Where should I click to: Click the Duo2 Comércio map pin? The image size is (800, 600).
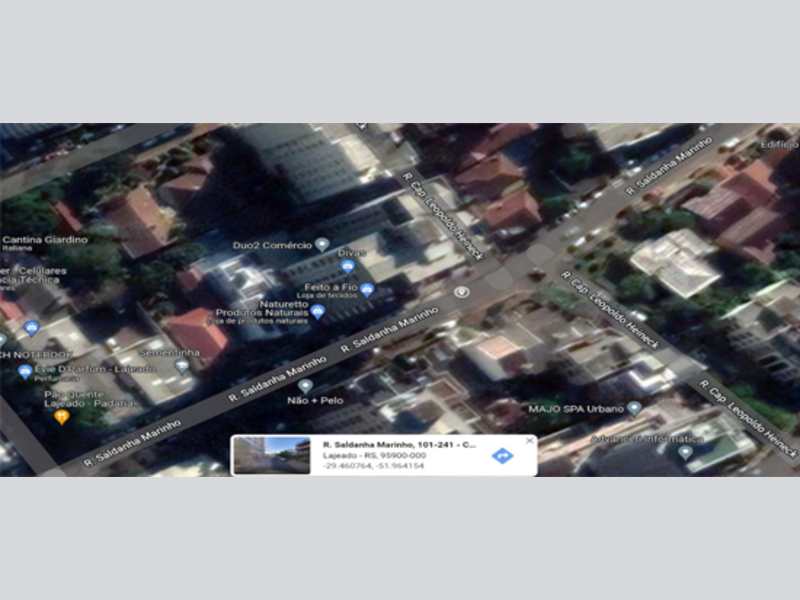(x=322, y=245)
